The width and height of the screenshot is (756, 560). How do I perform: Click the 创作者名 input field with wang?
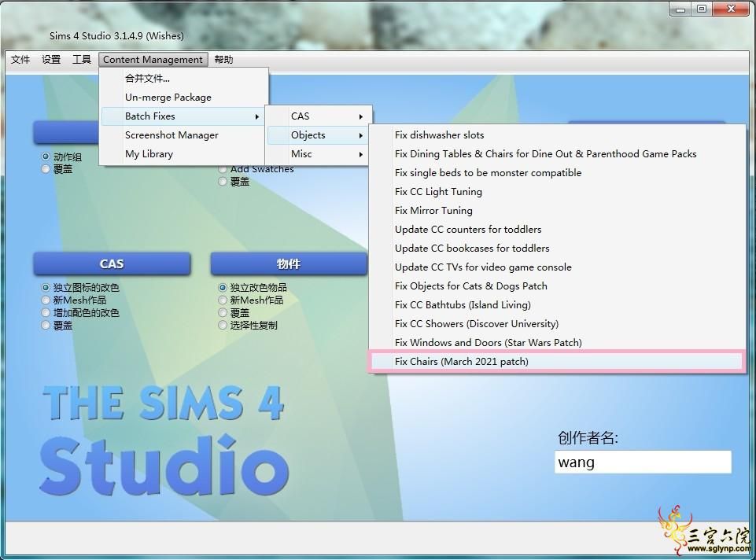pyautogui.click(x=643, y=462)
